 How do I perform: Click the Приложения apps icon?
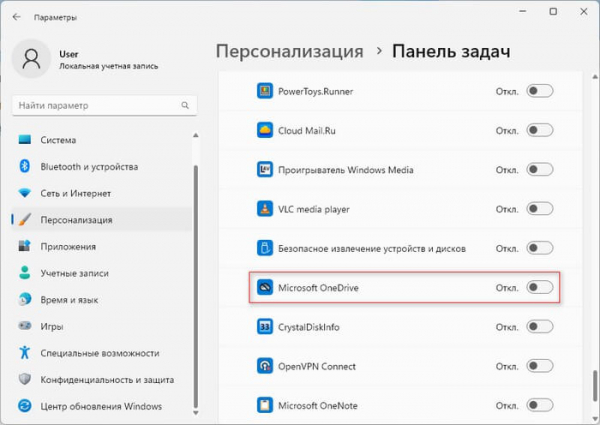pos(25,246)
